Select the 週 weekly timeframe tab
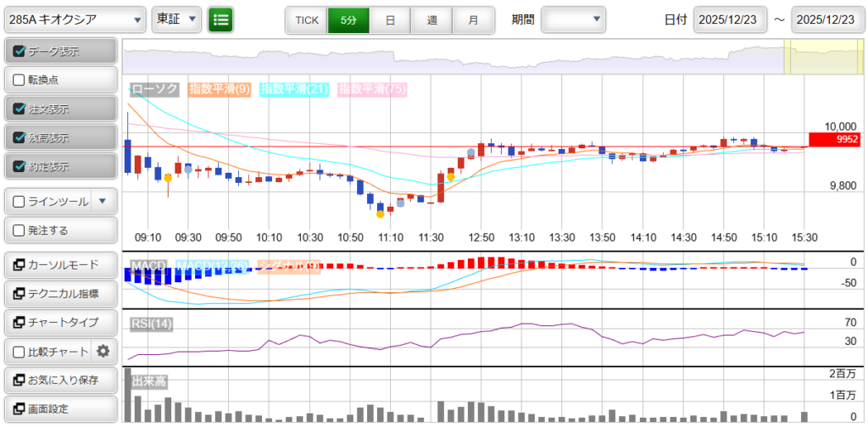The width and height of the screenshot is (868, 427). click(431, 19)
